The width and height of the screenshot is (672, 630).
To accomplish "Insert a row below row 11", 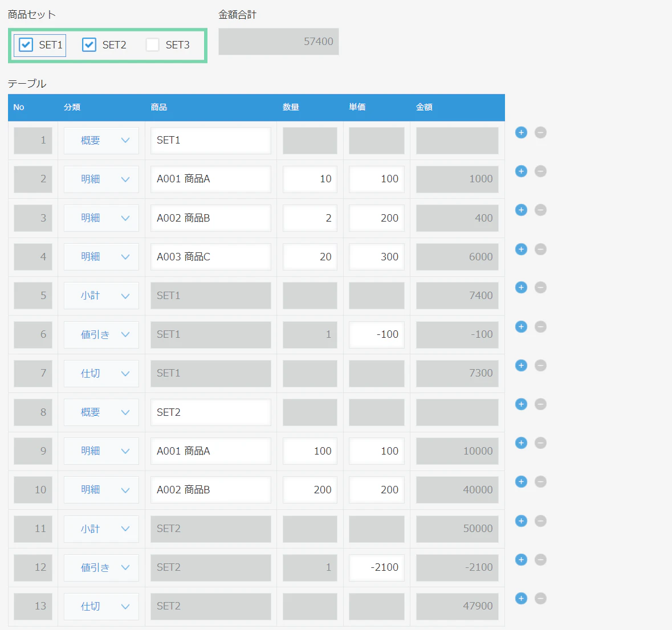I will (521, 521).
